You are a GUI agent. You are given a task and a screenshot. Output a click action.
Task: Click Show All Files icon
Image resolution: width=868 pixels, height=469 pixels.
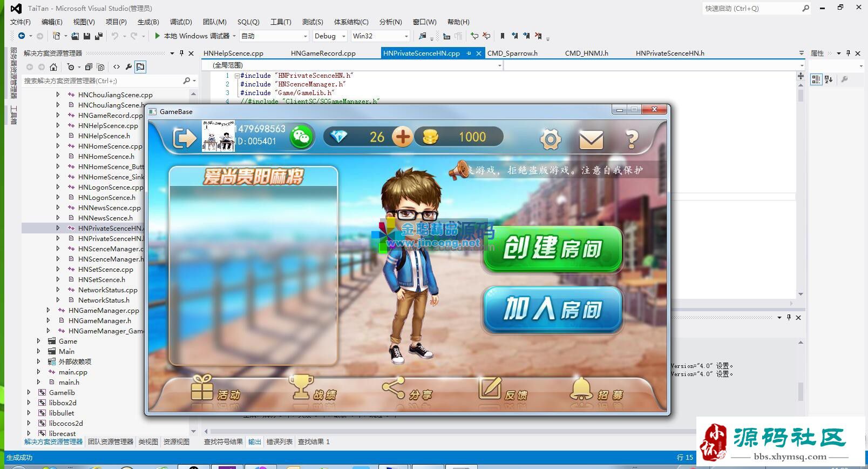(100, 67)
